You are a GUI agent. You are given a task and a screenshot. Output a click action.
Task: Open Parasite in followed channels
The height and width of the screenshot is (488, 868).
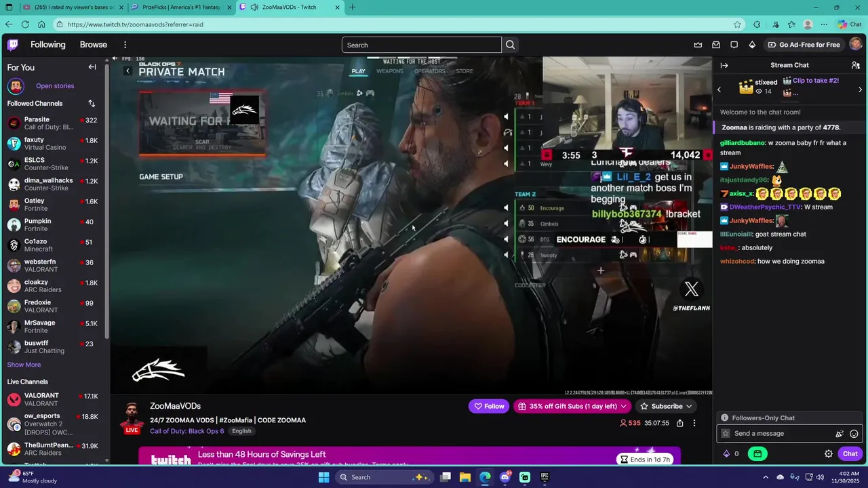point(52,123)
